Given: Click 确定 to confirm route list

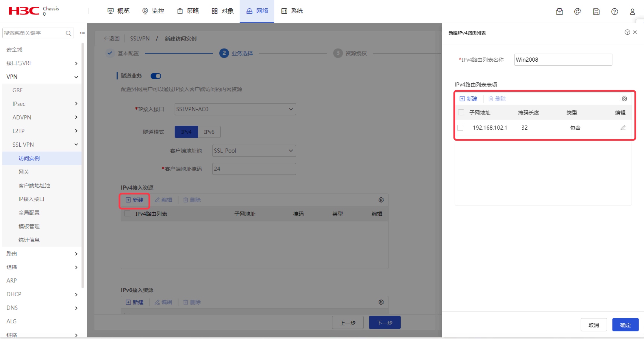Looking at the screenshot, I should (625, 325).
